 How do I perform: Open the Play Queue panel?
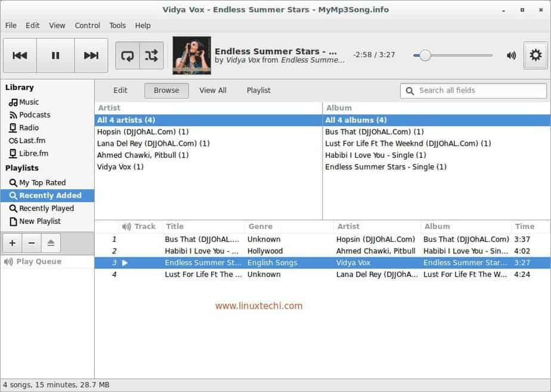38,261
